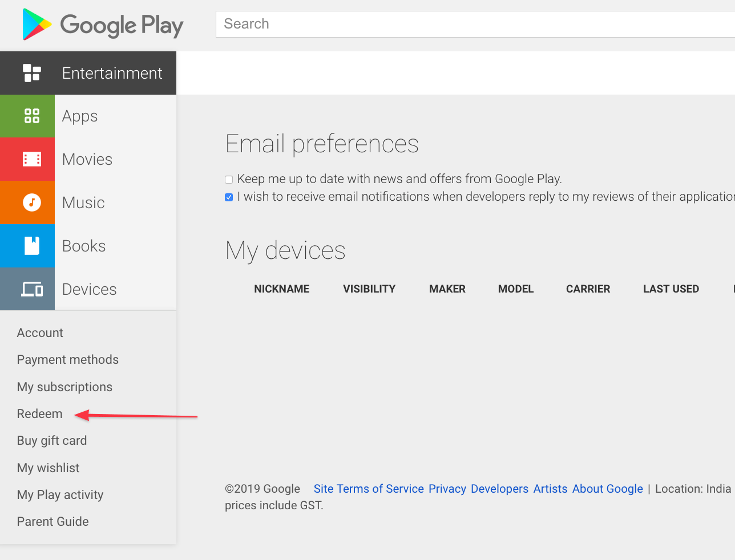735x560 pixels.
Task: View My subscriptions link
Action: [x=64, y=387]
